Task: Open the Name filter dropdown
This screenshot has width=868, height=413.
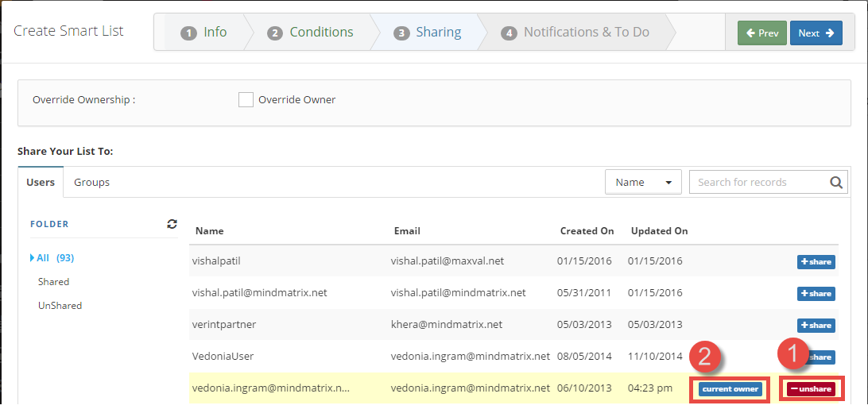Action: click(x=643, y=182)
